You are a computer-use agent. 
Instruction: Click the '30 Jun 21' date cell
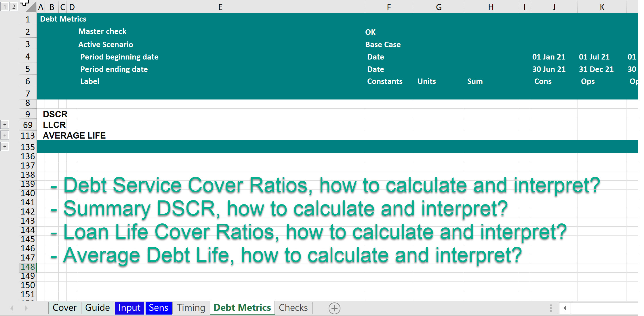(x=549, y=69)
